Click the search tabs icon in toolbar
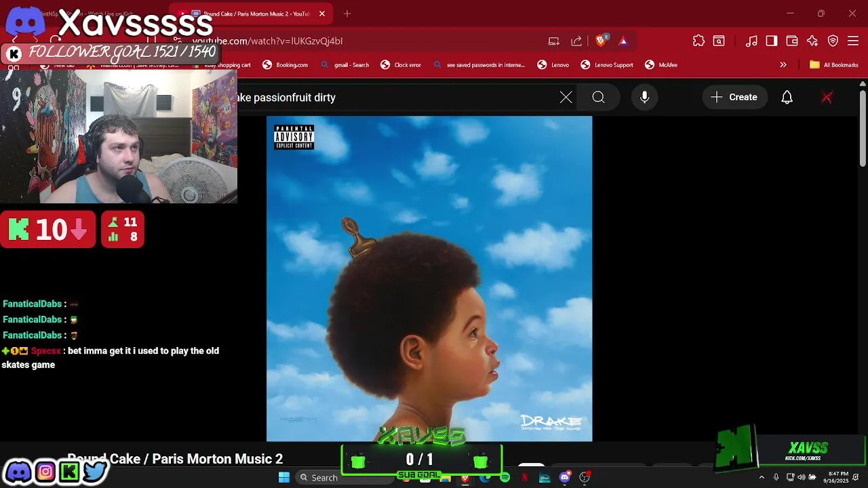The image size is (868, 488). click(719, 41)
